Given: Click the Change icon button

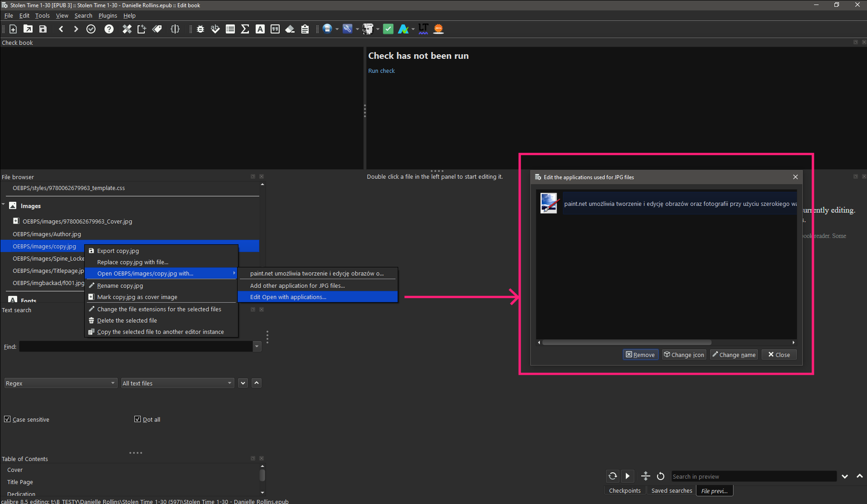Looking at the screenshot, I should pos(684,355).
